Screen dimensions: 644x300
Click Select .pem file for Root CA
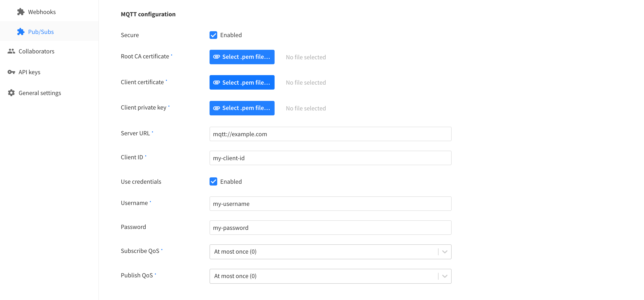(x=242, y=57)
